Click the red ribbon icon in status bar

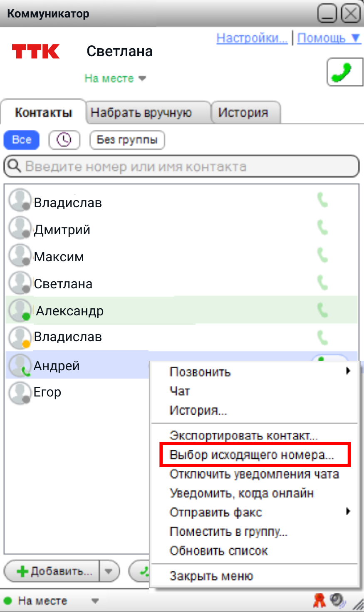[x=319, y=600]
